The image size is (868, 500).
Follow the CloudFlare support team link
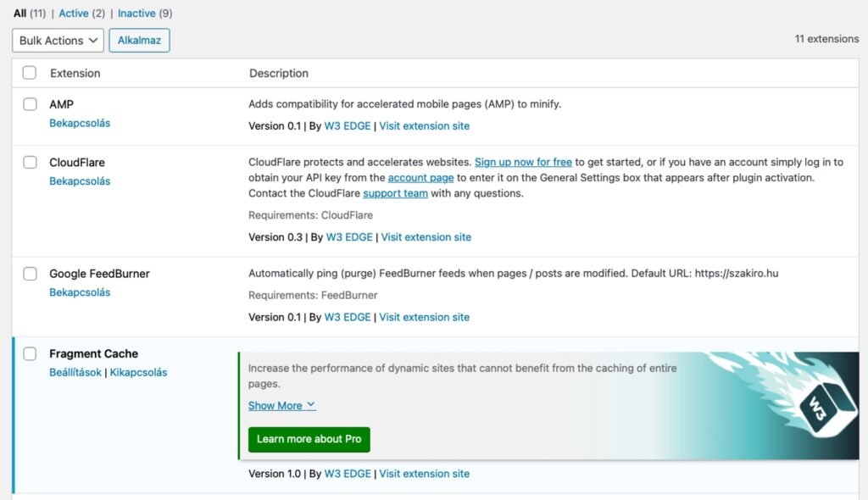(x=395, y=193)
